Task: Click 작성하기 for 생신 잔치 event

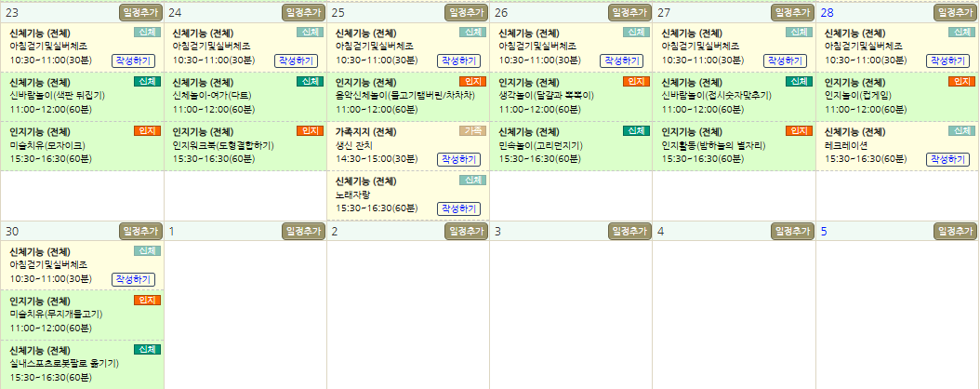Action: click(458, 159)
